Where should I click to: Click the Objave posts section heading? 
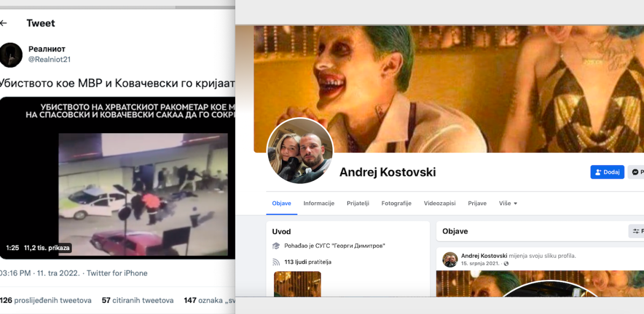[455, 231]
